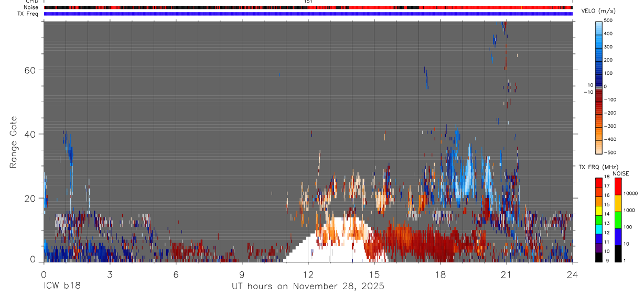Image resolution: width=644 pixels, height=297 pixels.
Task: Click the Range Gate y-axis label
Action: [15, 142]
